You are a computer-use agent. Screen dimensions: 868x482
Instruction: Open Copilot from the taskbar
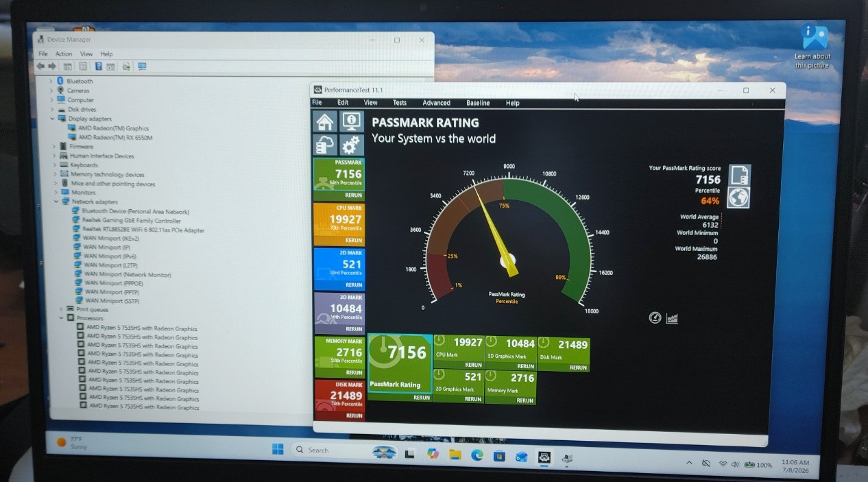tap(432, 453)
